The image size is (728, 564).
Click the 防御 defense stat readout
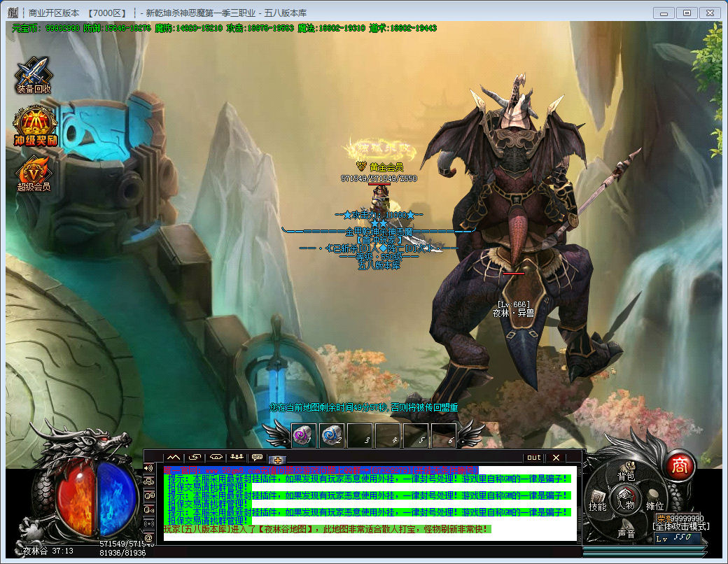117,28
